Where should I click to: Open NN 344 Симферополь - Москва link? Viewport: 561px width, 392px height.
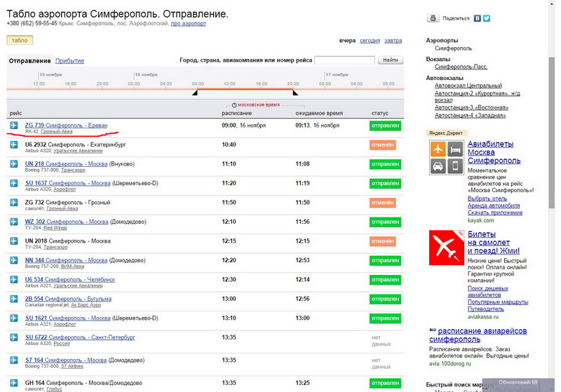[x=66, y=260]
